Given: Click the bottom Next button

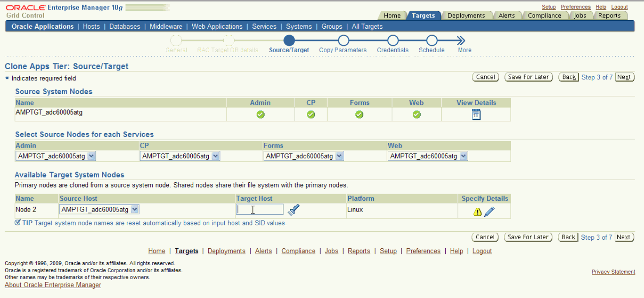Looking at the screenshot, I should [x=623, y=237].
